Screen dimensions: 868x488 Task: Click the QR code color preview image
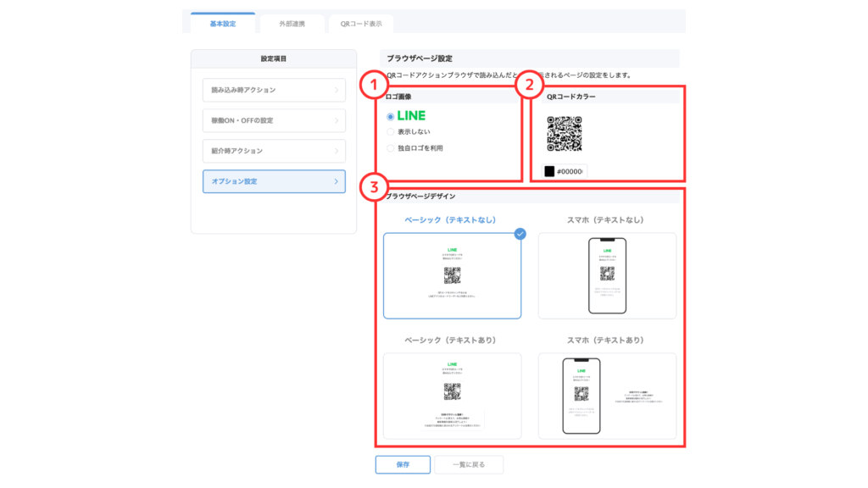[x=565, y=134]
